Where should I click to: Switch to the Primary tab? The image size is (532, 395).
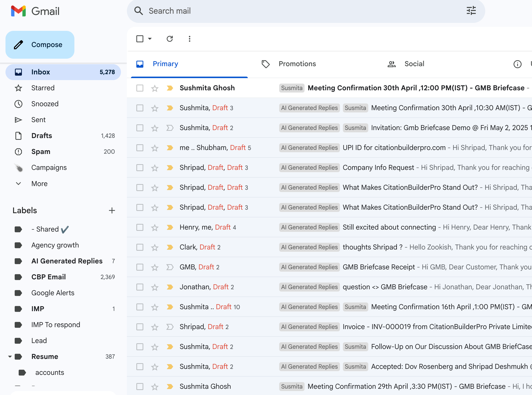coord(189,64)
